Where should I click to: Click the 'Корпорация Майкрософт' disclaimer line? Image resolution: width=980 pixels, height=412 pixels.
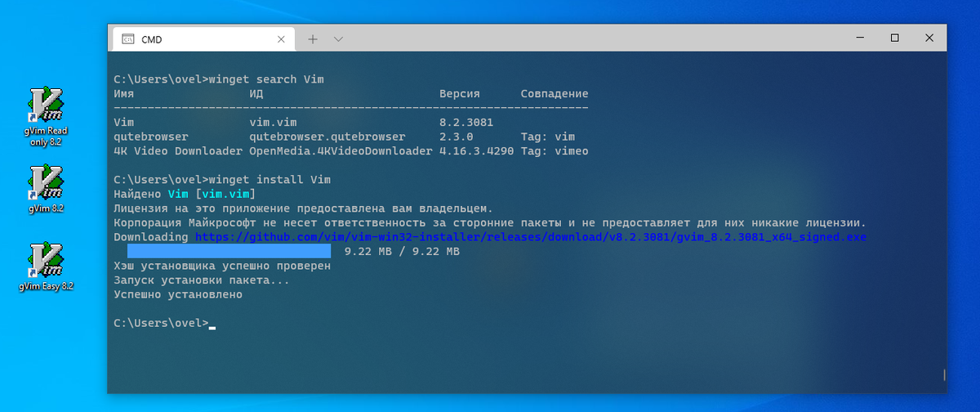[x=489, y=222]
